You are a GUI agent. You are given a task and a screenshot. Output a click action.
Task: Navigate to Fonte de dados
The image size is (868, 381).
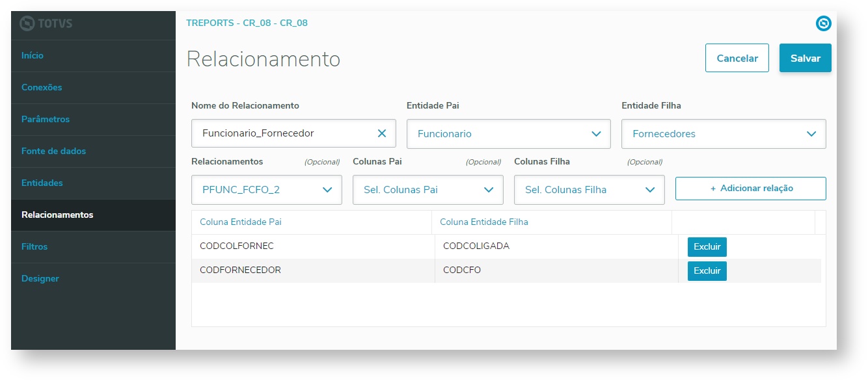click(53, 151)
